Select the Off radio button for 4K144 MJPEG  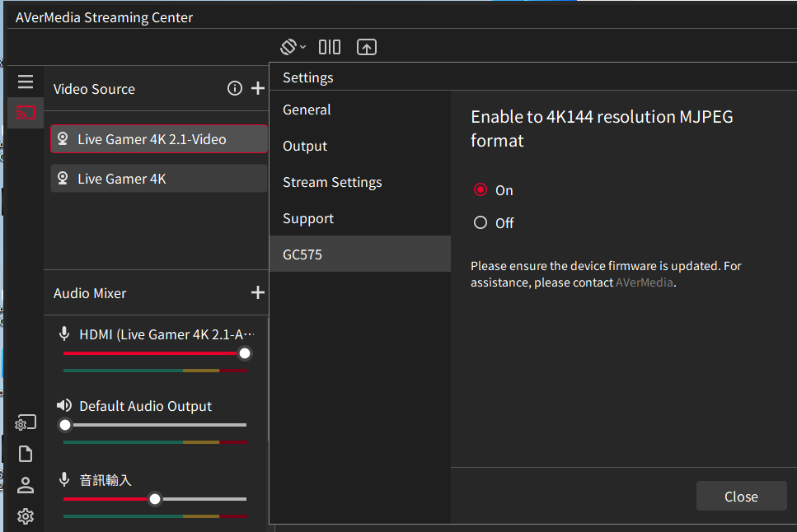click(x=481, y=222)
